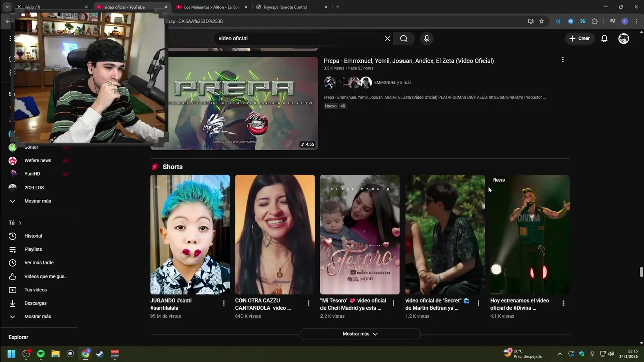Viewport: 644px width, 362px height.
Task: Close the 'Los Maleantes x Ailton' tab
Action: (246, 7)
